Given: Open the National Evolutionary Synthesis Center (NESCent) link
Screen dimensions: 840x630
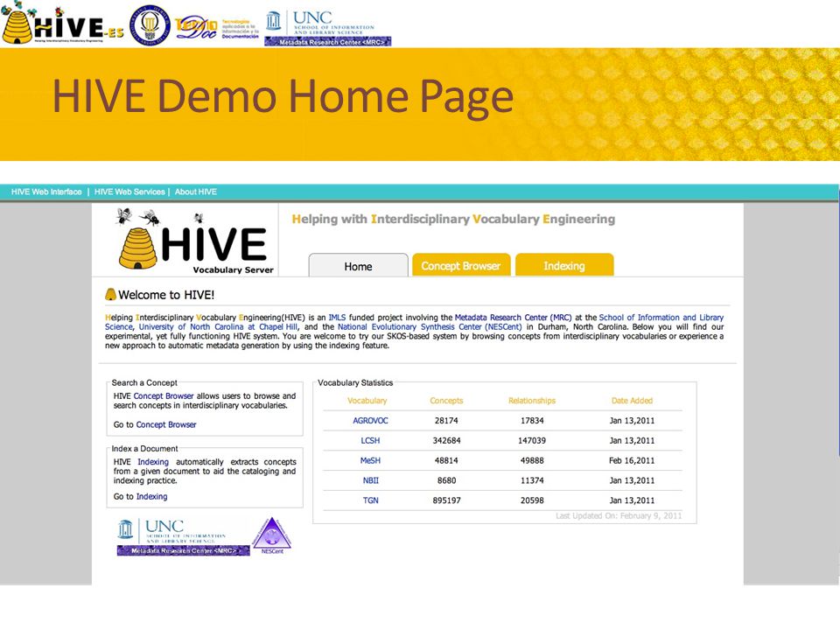Looking at the screenshot, I should [430, 326].
